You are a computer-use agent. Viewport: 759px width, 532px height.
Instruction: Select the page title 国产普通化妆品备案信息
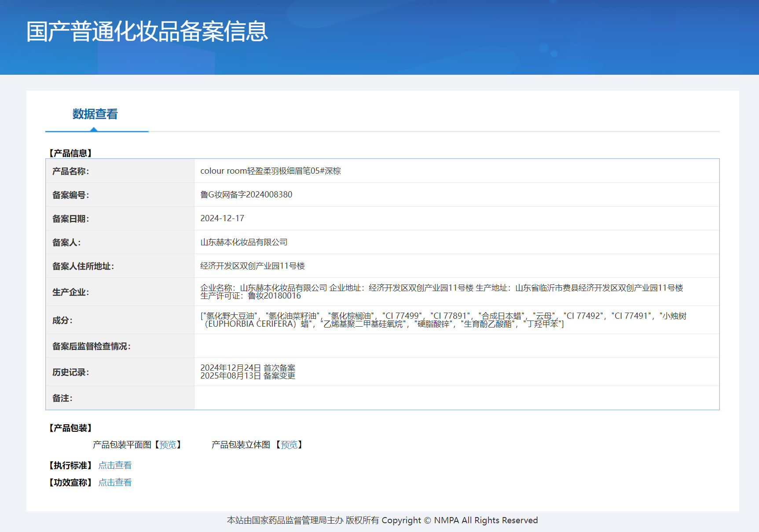(x=147, y=32)
